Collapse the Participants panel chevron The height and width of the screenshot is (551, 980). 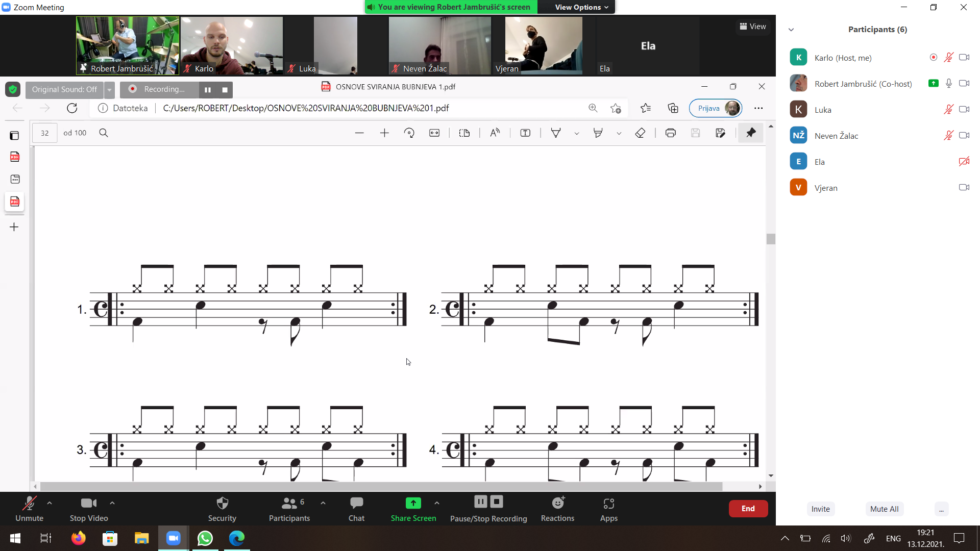[791, 30]
